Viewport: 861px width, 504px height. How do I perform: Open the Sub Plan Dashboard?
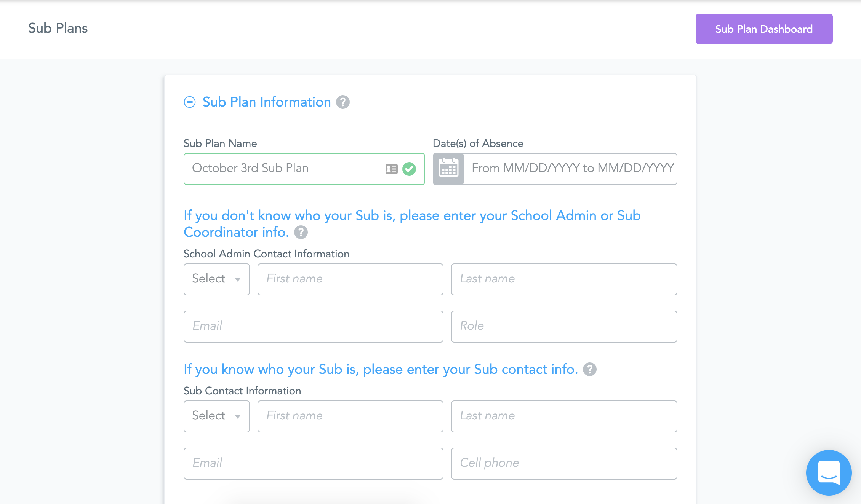point(764,29)
